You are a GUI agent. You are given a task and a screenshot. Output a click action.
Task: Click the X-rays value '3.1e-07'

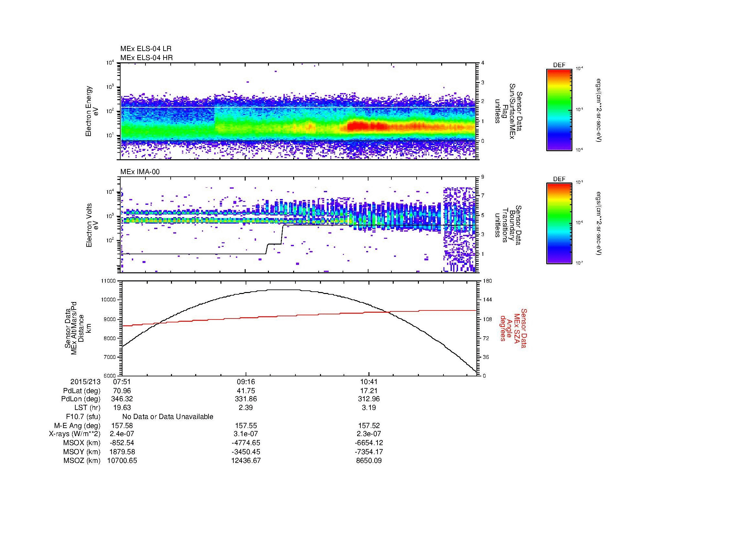pos(246,434)
